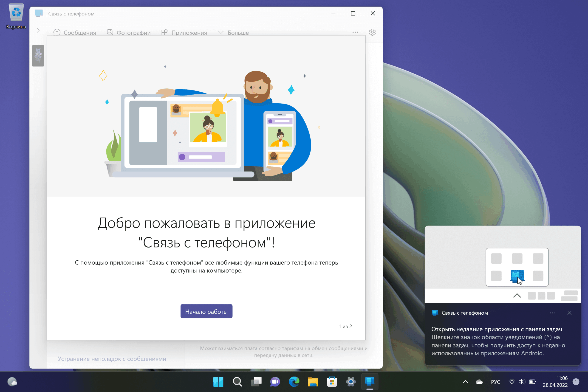Open Microsoft Store from taskbar

click(332, 381)
